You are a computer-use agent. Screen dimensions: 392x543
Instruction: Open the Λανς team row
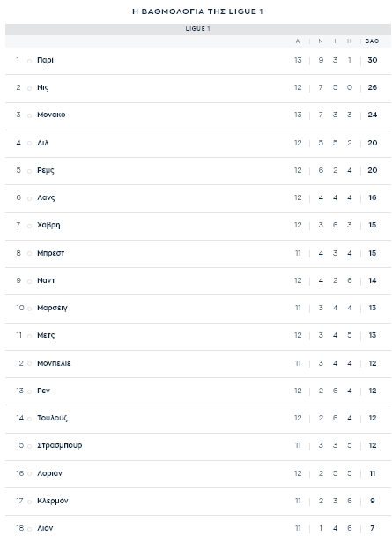pos(198,197)
